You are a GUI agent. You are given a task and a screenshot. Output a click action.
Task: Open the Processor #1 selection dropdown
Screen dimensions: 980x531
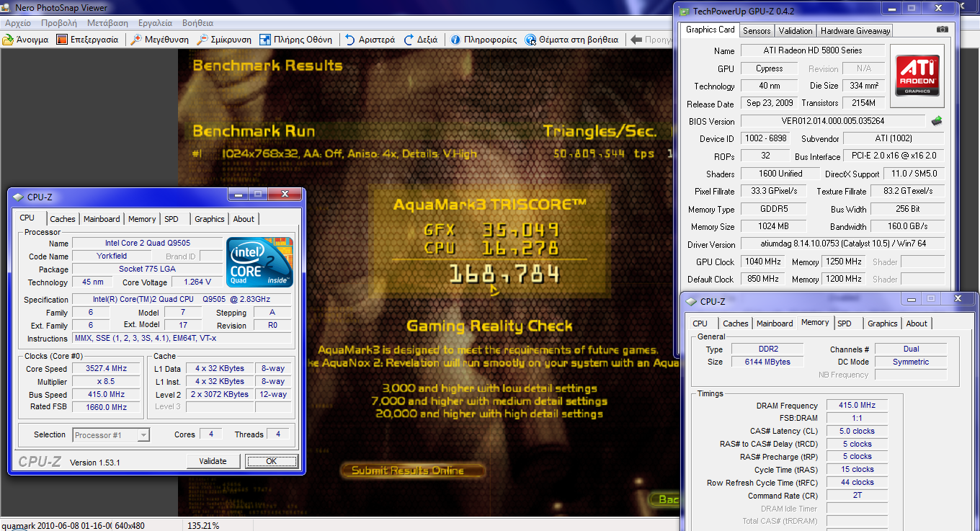112,434
